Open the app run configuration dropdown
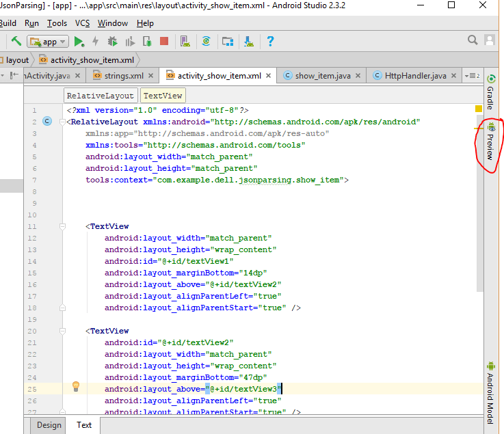 pyautogui.click(x=48, y=42)
